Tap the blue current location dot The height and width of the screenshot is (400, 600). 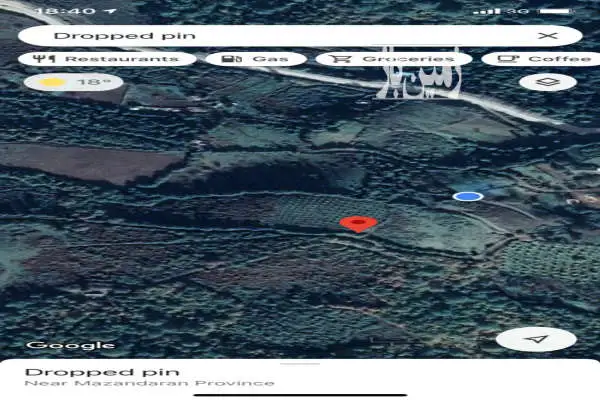tap(468, 196)
